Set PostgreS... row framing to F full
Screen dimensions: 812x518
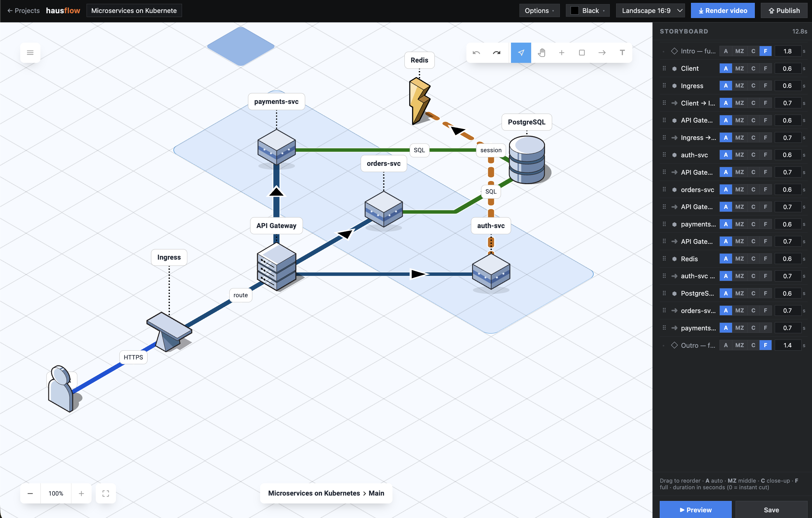pos(766,293)
